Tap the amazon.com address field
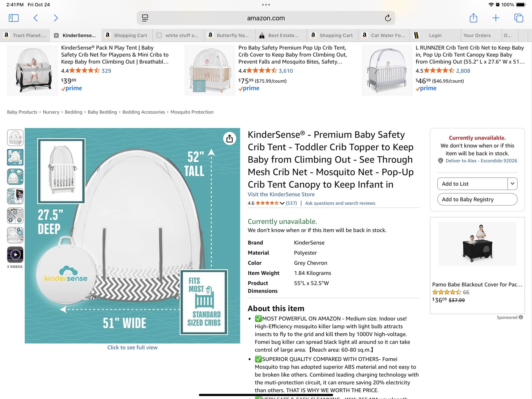This screenshot has height=399, width=532. pos(265,18)
